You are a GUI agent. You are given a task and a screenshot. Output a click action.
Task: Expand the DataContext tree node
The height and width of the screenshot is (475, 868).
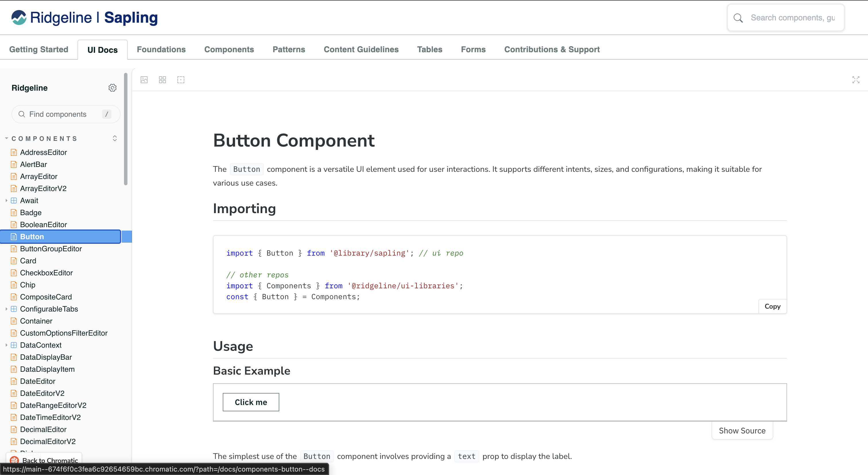pos(6,345)
